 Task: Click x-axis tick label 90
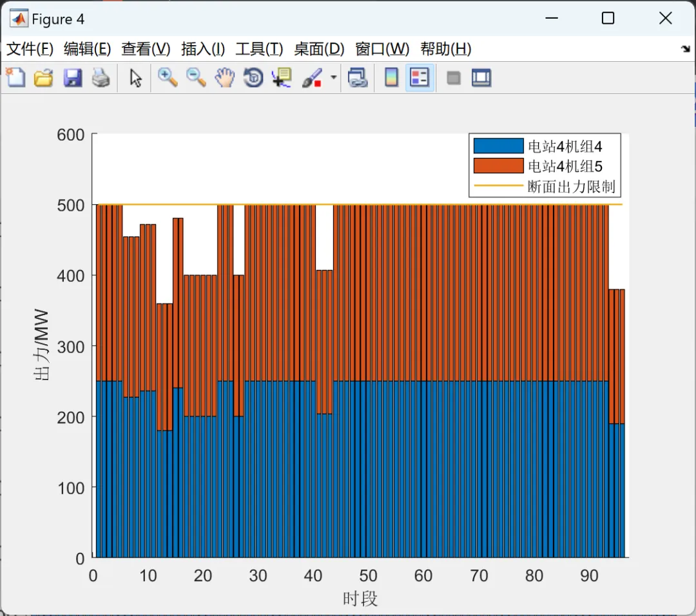click(x=589, y=575)
